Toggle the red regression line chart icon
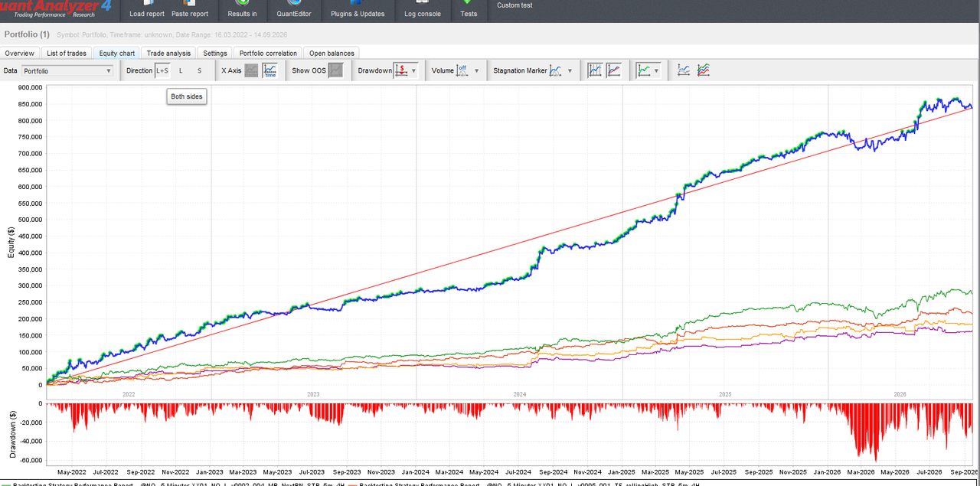 coord(614,70)
